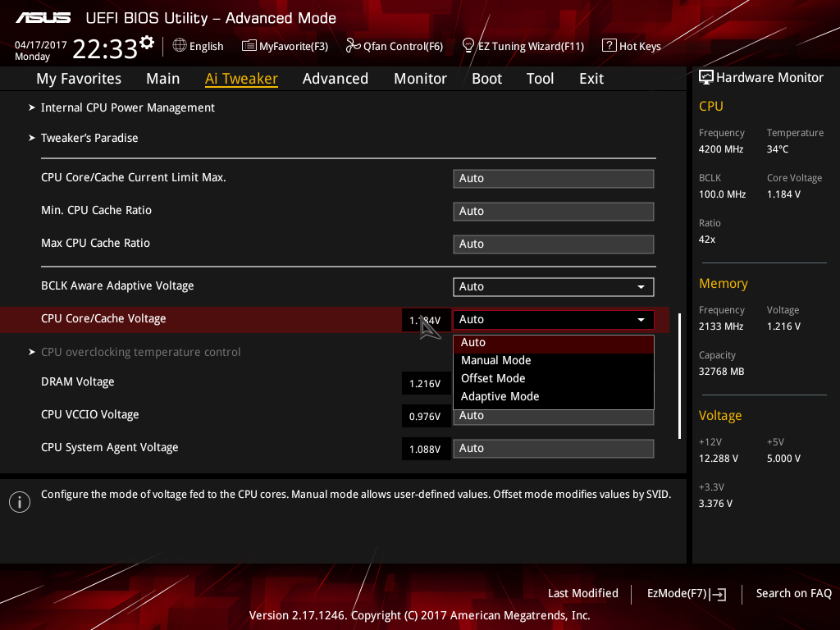The image size is (840, 630).
Task: Click the 42x ratio value
Action: click(707, 240)
